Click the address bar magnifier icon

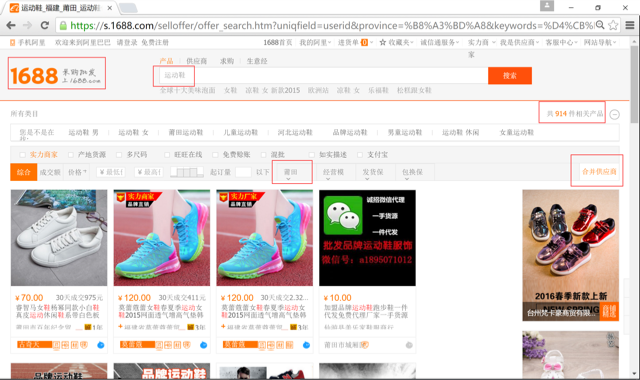[600, 25]
